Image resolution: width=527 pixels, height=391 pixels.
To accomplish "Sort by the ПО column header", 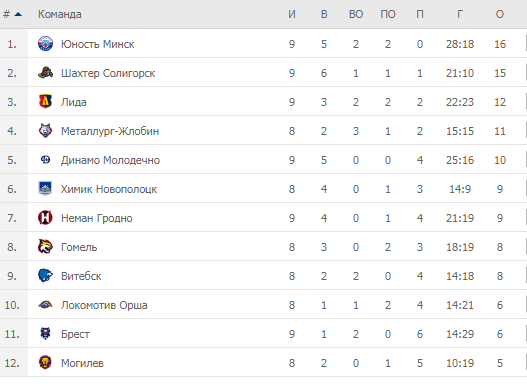I will click(x=388, y=14).
